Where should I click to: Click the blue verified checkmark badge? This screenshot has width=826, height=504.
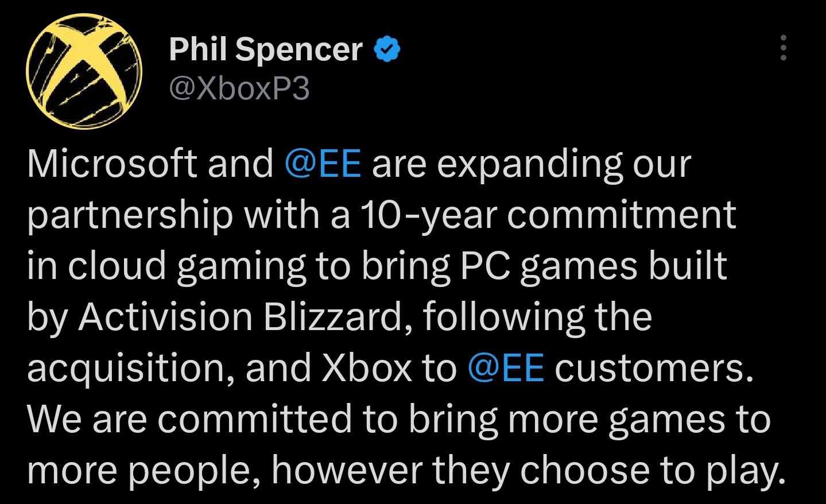pos(387,49)
